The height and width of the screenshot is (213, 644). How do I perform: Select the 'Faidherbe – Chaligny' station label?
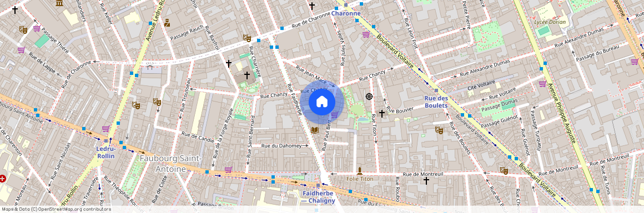point(318,197)
